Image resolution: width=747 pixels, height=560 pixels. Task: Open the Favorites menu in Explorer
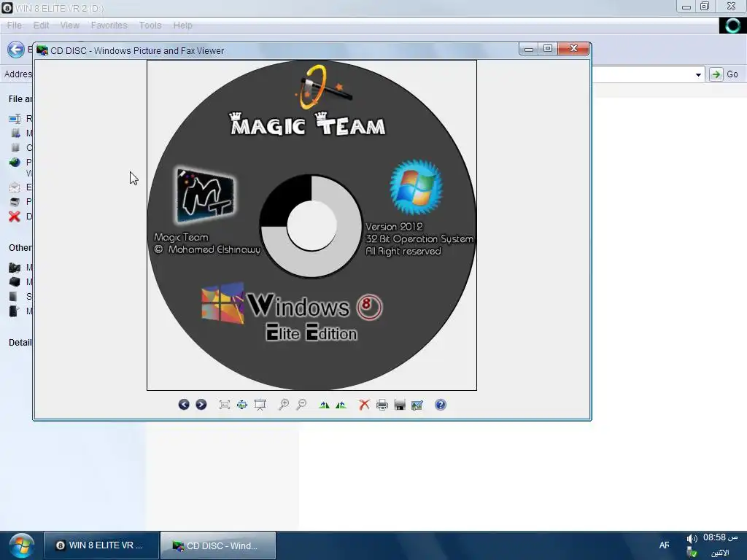click(109, 26)
